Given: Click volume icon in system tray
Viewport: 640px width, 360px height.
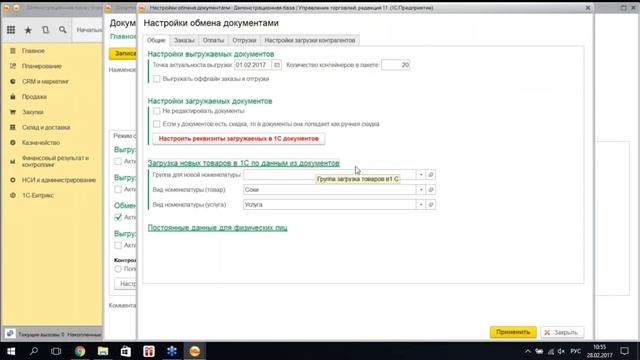Looking at the screenshot, I should pyautogui.click(x=562, y=351).
